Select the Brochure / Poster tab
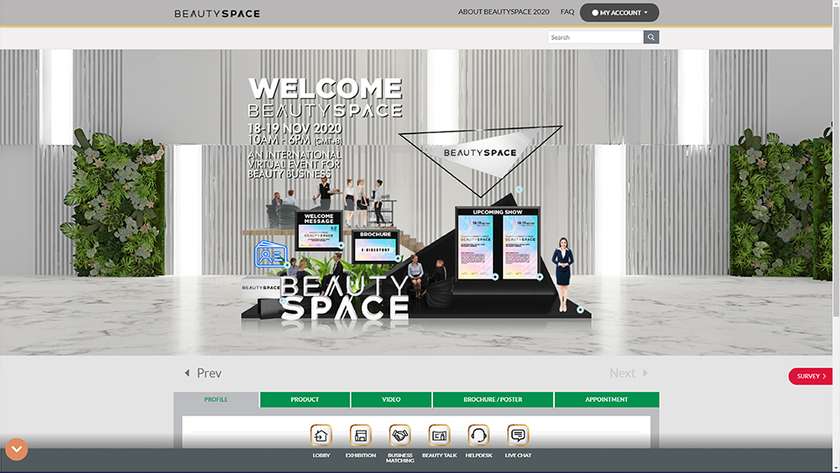 click(493, 400)
